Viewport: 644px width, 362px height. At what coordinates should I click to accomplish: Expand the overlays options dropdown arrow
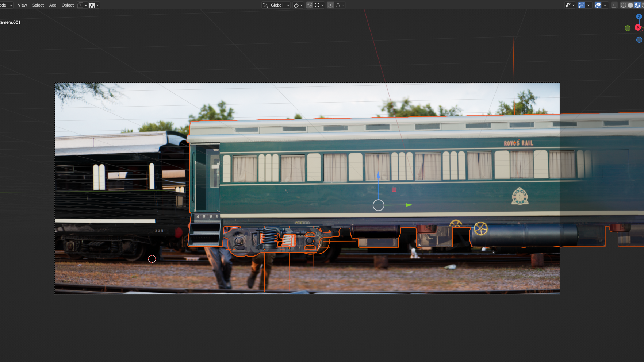pos(605,5)
